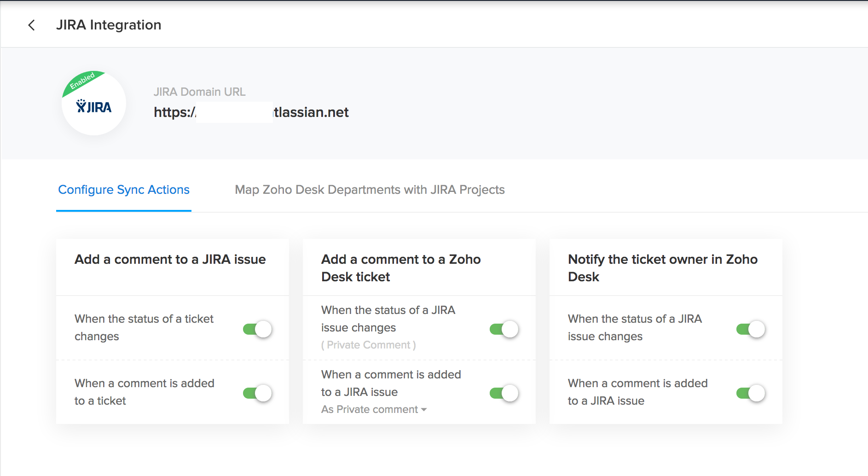This screenshot has width=868, height=476.
Task: Click 'Add a comment to a Zoho Desk ticket' heading
Action: pyautogui.click(x=401, y=268)
